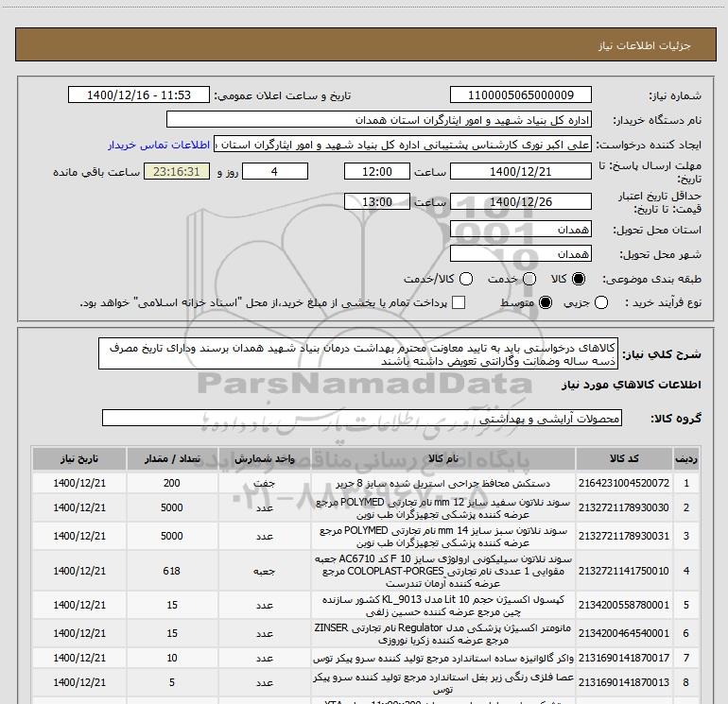Click the response time 12:00 field
728x704 pixels.
377,171
